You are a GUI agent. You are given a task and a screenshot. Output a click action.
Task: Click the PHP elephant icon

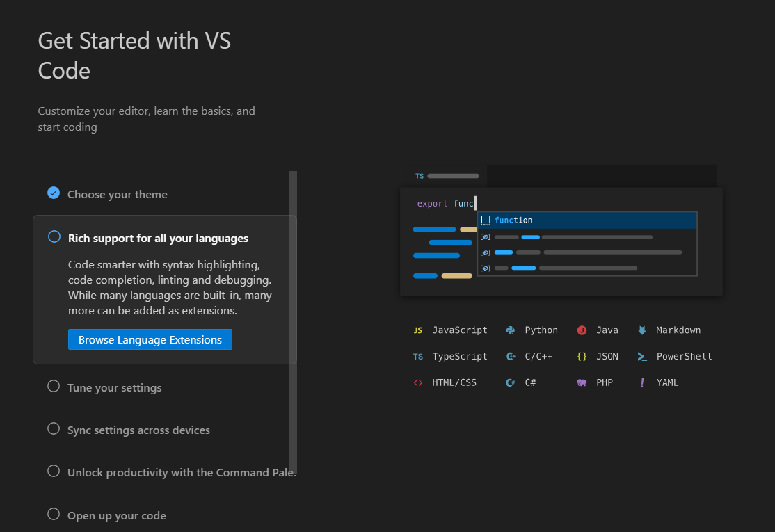[582, 383]
